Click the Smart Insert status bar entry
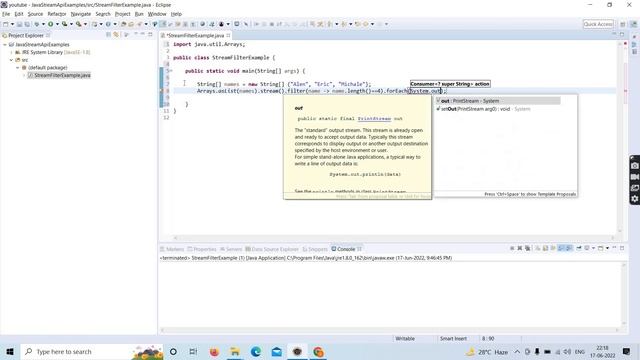 click(x=453, y=339)
